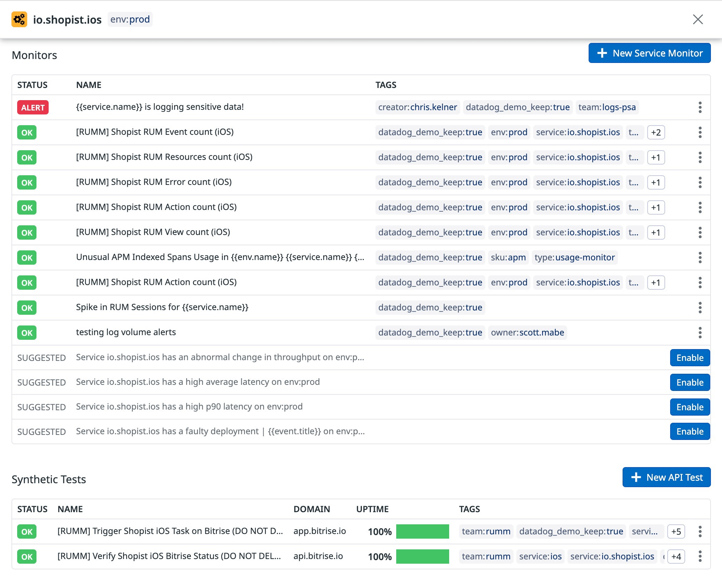Enable the abnormal throughput suggested monitor
The width and height of the screenshot is (722, 588).
pos(690,357)
